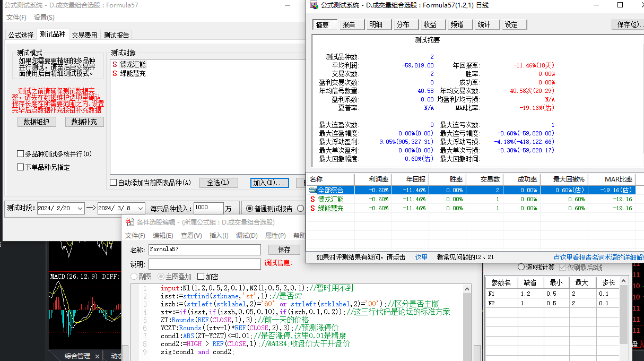Screen dimensions: 644x361
Task: Open the 调试(D) menu in formula editor
Action: 247,236
